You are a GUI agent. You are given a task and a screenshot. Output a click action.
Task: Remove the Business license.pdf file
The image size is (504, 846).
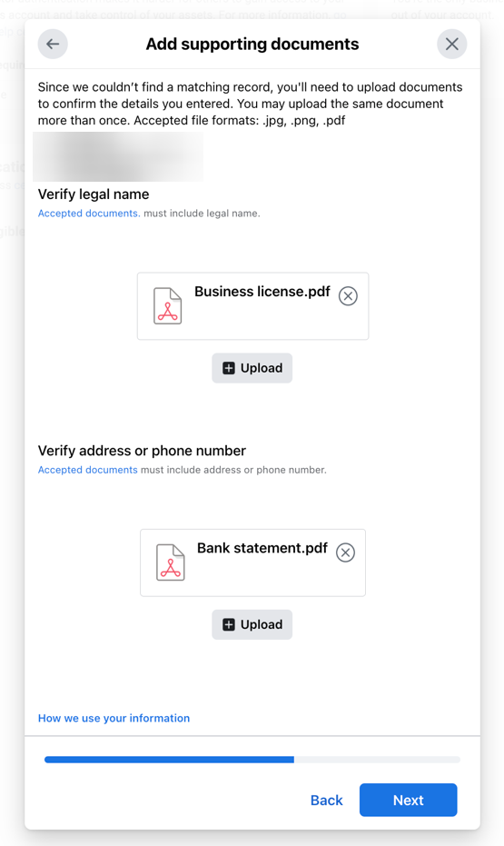pyautogui.click(x=348, y=295)
